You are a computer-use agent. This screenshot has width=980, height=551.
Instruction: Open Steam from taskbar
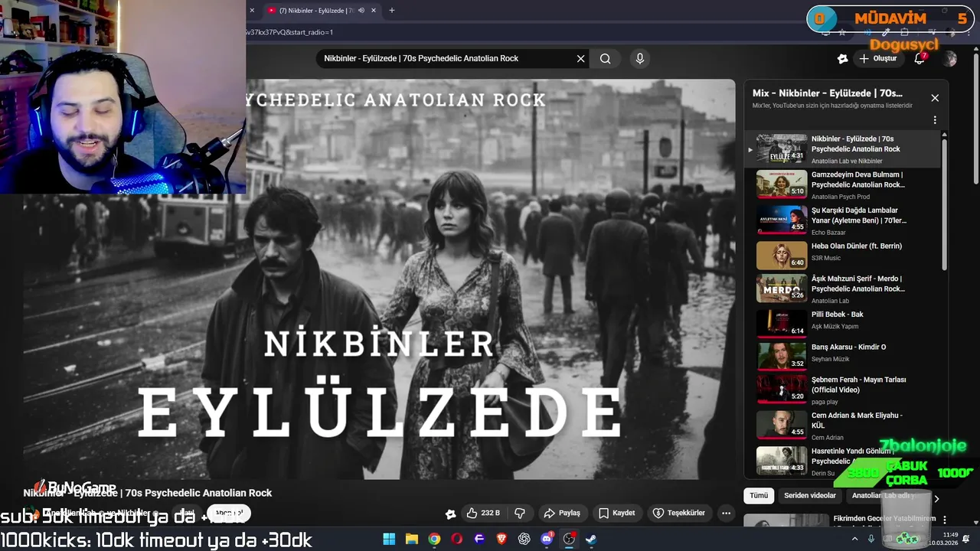click(x=591, y=539)
